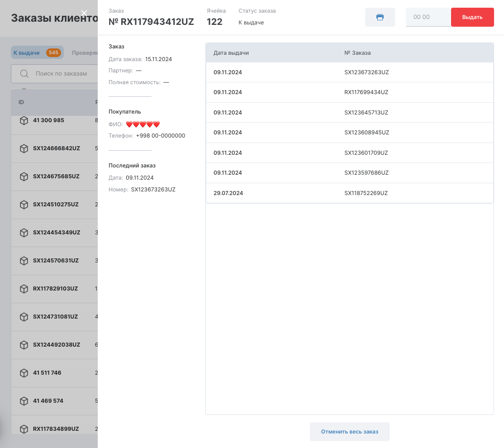The height and width of the screenshot is (448, 504).
Task: Select order RX117829103UZ in list
Action: click(55, 288)
